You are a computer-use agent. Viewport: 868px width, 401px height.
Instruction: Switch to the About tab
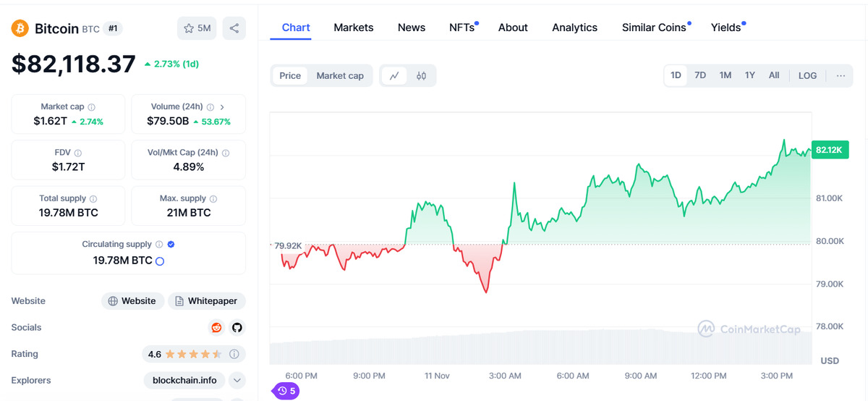pyautogui.click(x=513, y=28)
